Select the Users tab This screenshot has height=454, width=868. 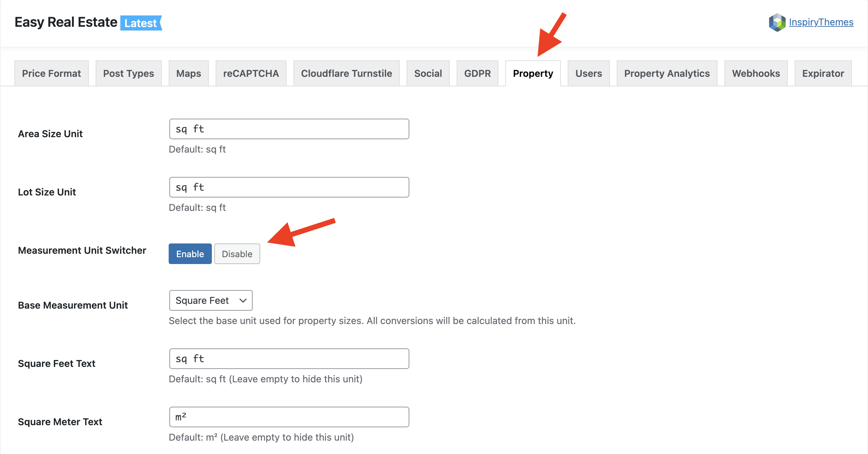coord(588,73)
